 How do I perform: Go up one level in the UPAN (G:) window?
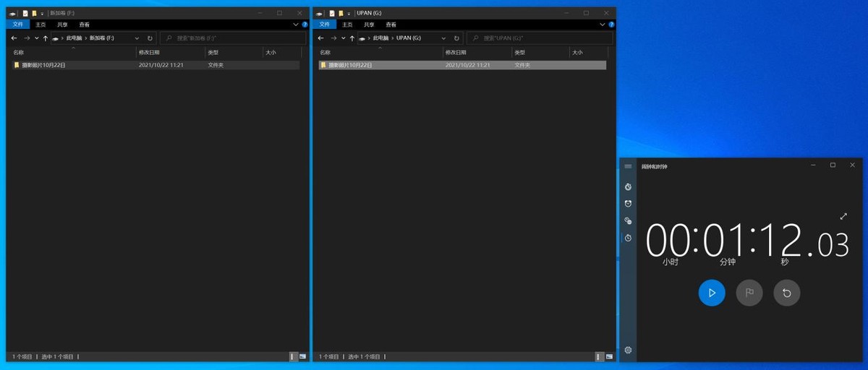(352, 38)
